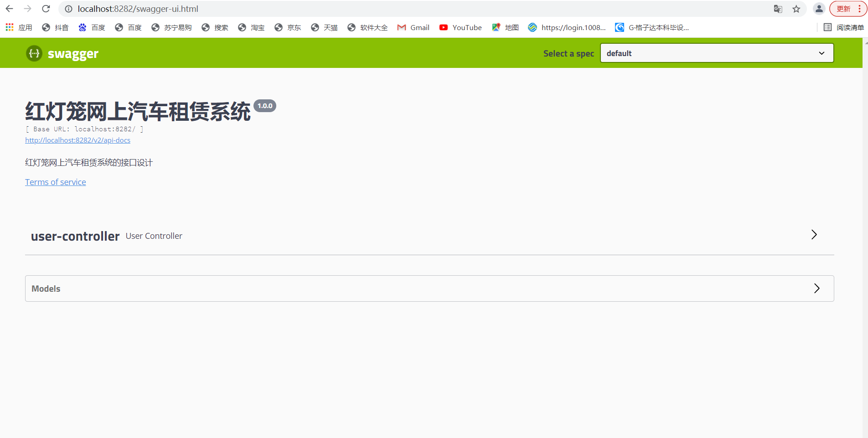This screenshot has height=438, width=868.
Task: Reload the page with the refresh icon
Action: click(45, 9)
